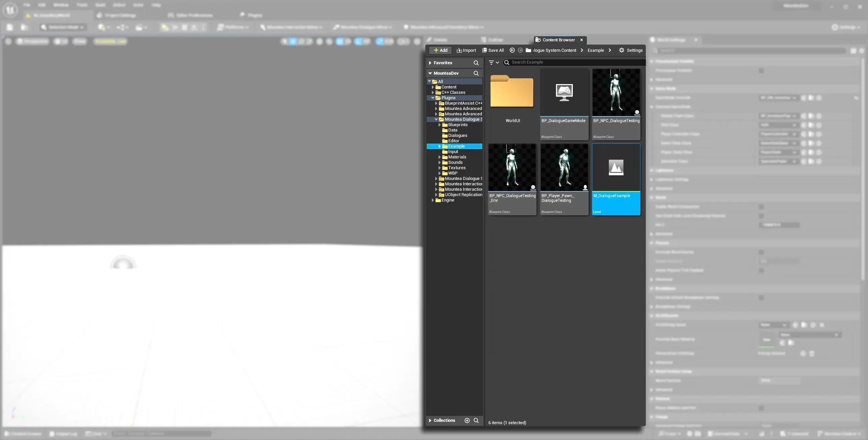The image size is (868, 440).
Task: Go forward in Content Browser history
Action: (x=520, y=50)
